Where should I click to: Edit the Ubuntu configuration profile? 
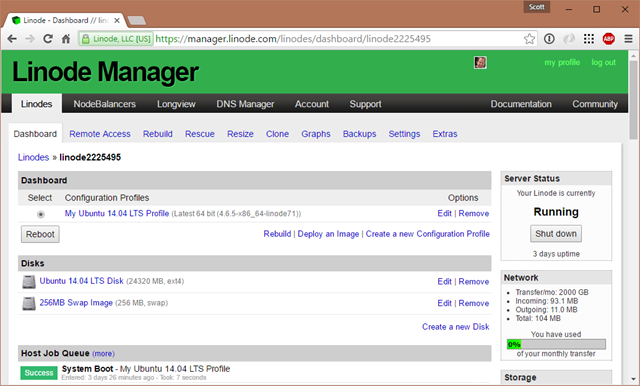tap(444, 213)
